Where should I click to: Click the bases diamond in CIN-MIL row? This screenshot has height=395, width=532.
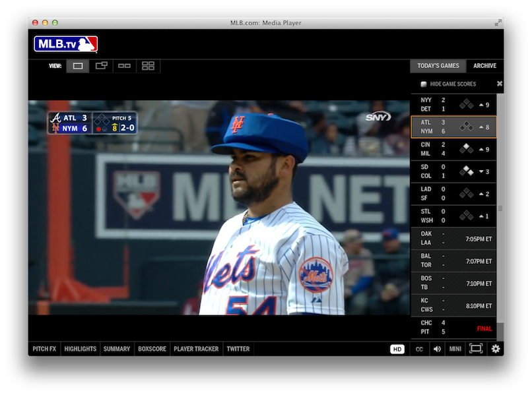[x=466, y=149]
